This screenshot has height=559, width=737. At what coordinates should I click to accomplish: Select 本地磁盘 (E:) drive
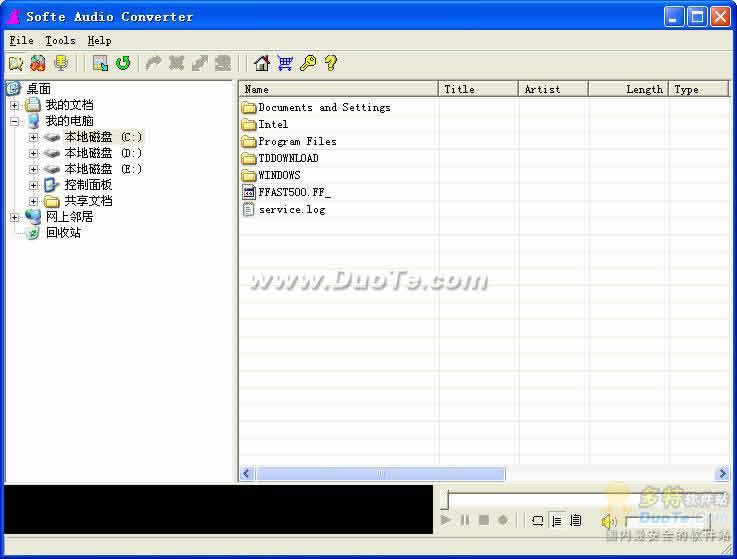103,169
